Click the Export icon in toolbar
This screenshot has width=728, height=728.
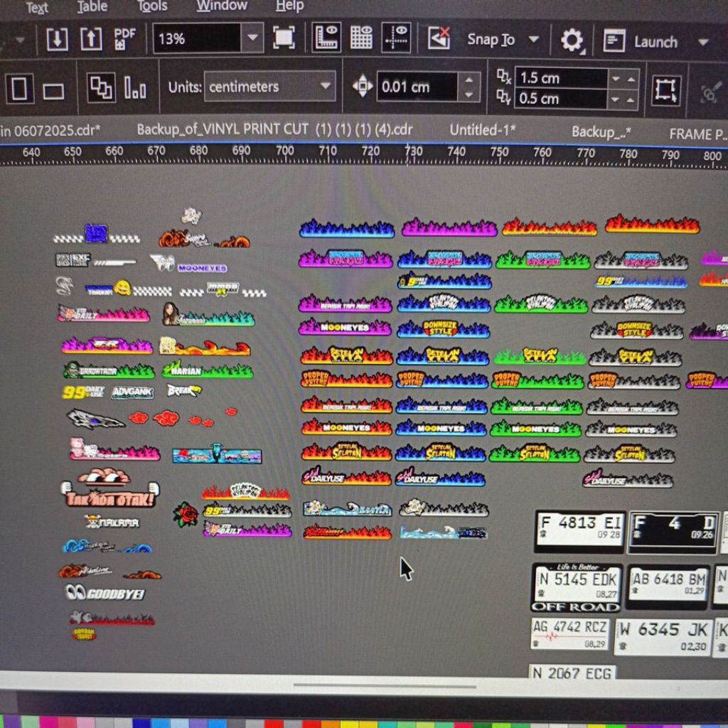click(90, 39)
